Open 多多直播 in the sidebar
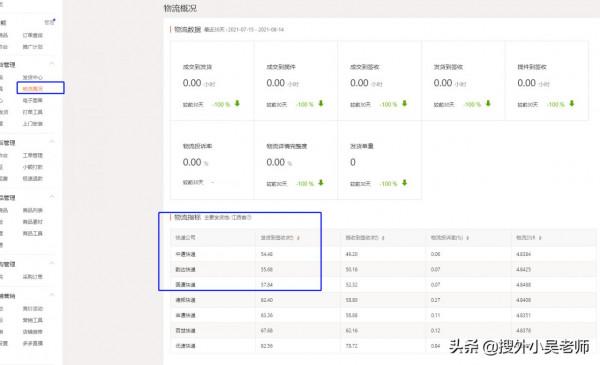 [x=33, y=343]
